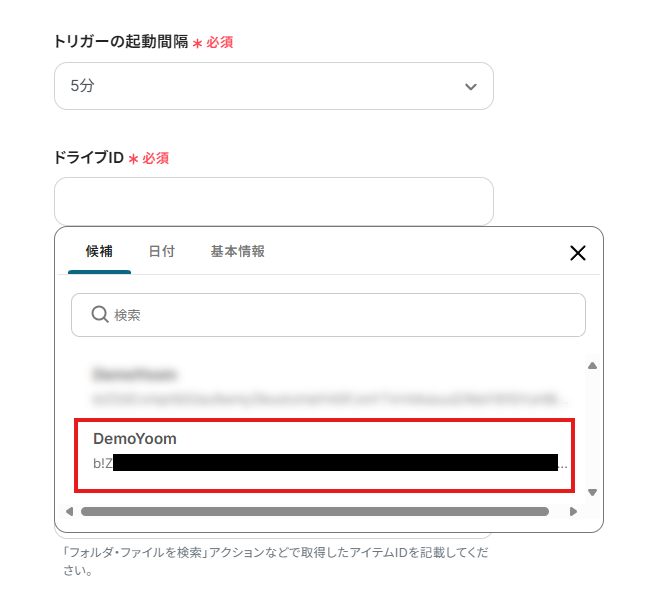Switch to the 日付 tab

162,252
